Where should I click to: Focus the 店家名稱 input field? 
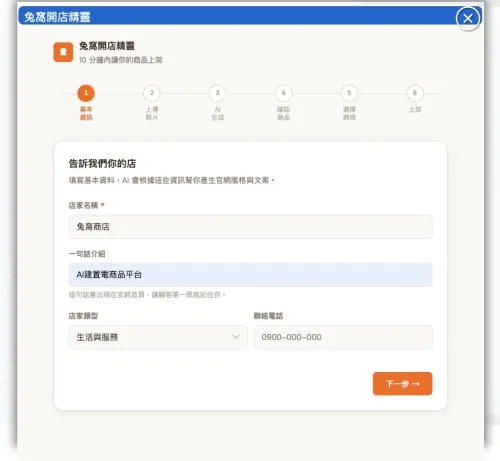(x=251, y=227)
